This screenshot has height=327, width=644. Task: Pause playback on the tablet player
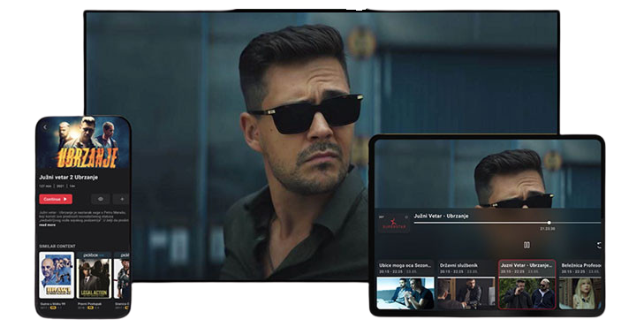(x=527, y=245)
